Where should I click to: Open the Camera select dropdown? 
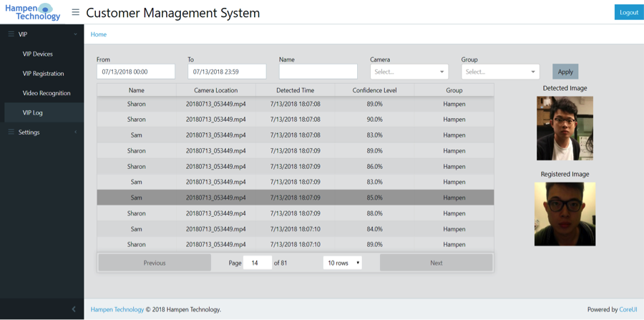pos(409,72)
